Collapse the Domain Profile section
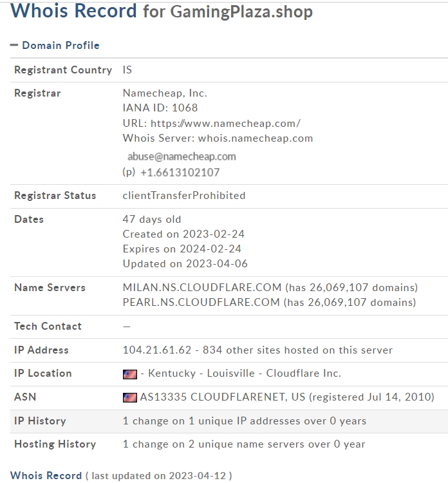448x483 pixels. [x=14, y=45]
